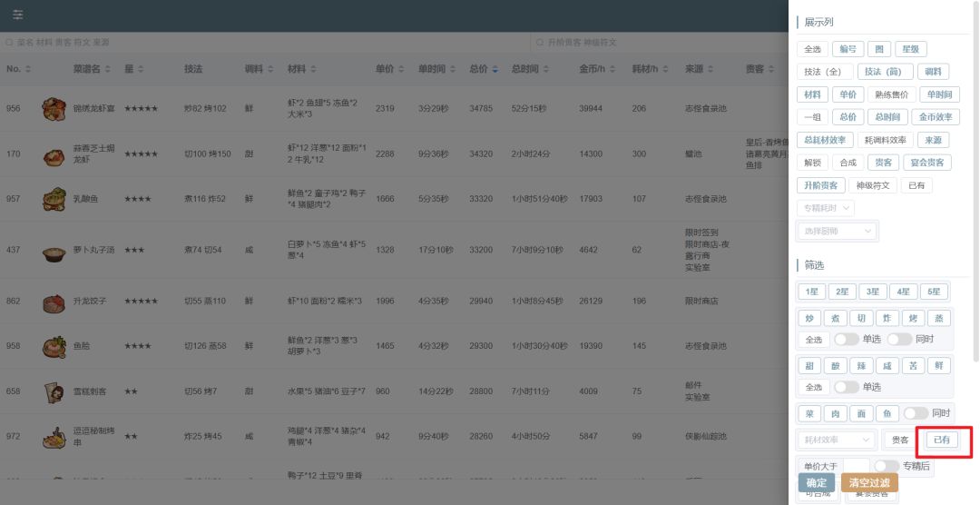Screen dimensions: 980x505
Task: Select 炒 technique filter
Action: pos(809,318)
